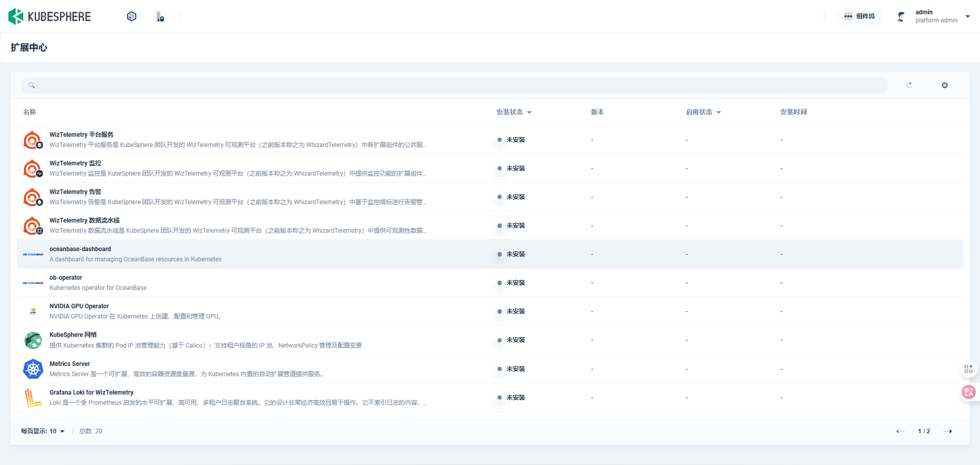Image resolution: width=980 pixels, height=465 pixels.
Task: Click the WizTelemetry 数据流水线 icon
Action: pyautogui.click(x=33, y=226)
